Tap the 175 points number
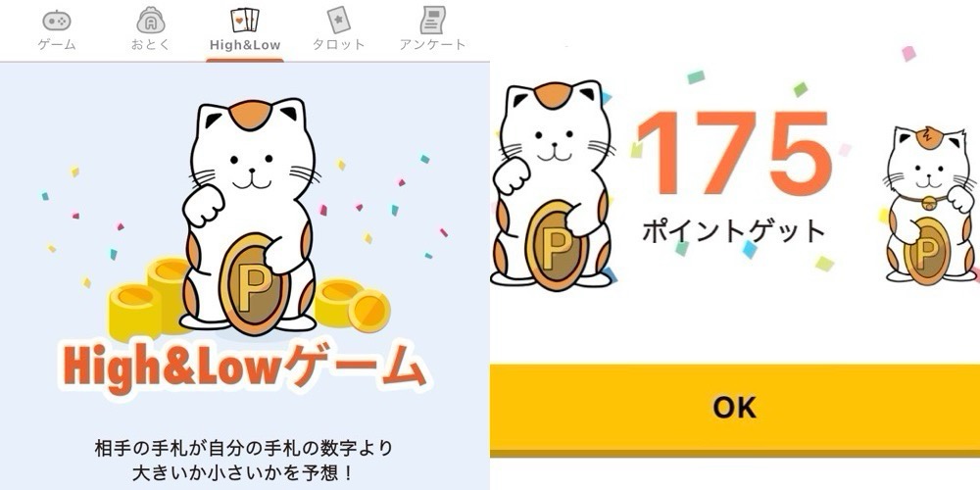 [x=733, y=154]
